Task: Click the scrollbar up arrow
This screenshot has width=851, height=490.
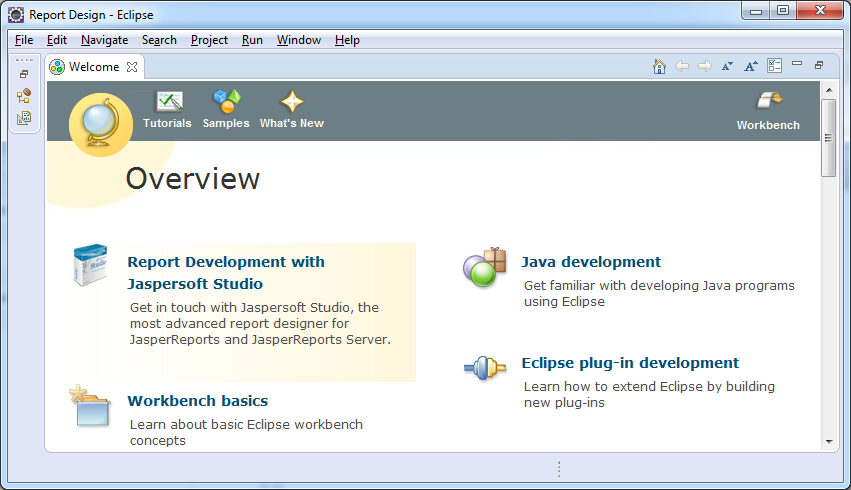Action: (829, 90)
